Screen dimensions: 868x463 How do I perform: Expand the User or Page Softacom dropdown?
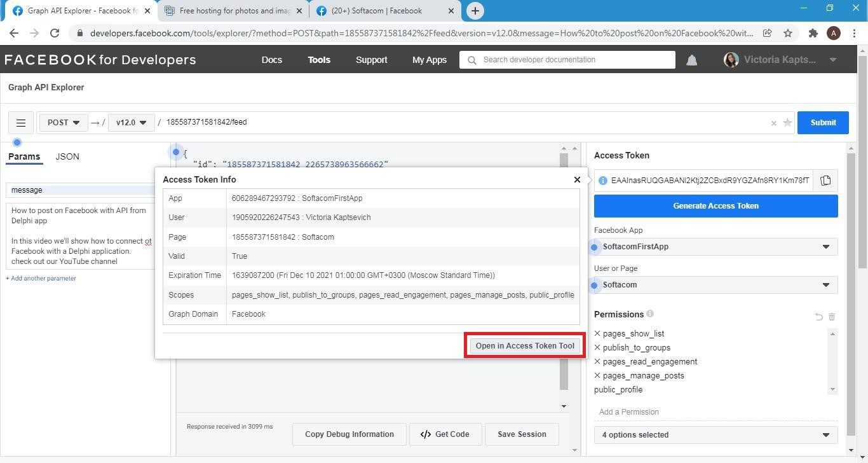(x=715, y=285)
